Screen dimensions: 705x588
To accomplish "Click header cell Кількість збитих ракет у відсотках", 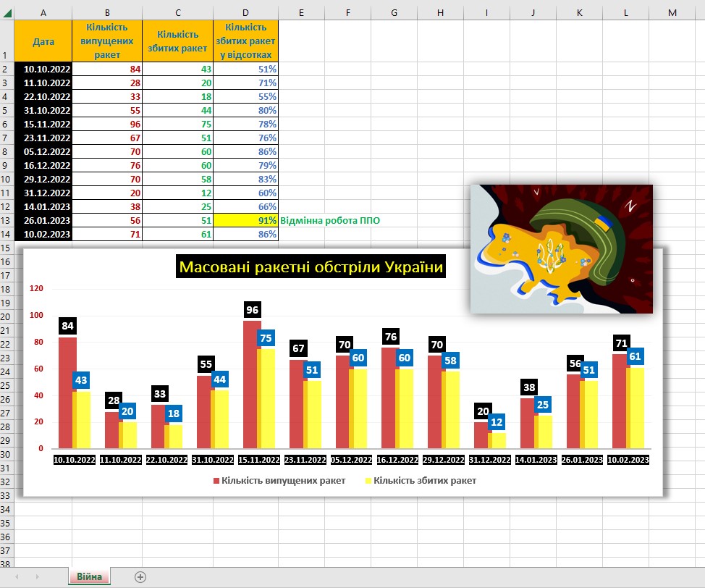I will coord(245,41).
